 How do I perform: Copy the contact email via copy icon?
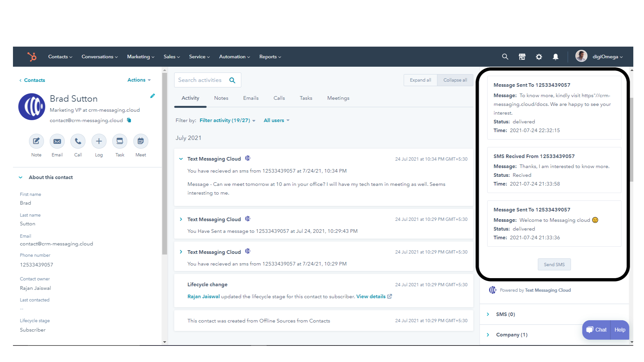pos(129,120)
